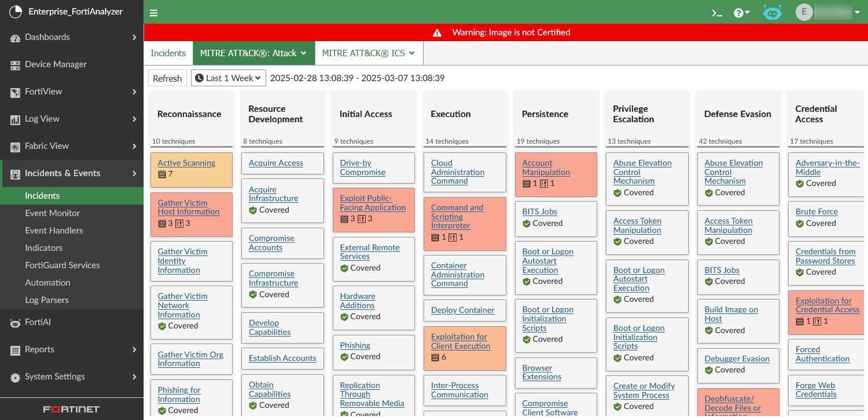This screenshot has height=420, width=868.
Task: Expand the Reports menu chevron
Action: (134, 350)
